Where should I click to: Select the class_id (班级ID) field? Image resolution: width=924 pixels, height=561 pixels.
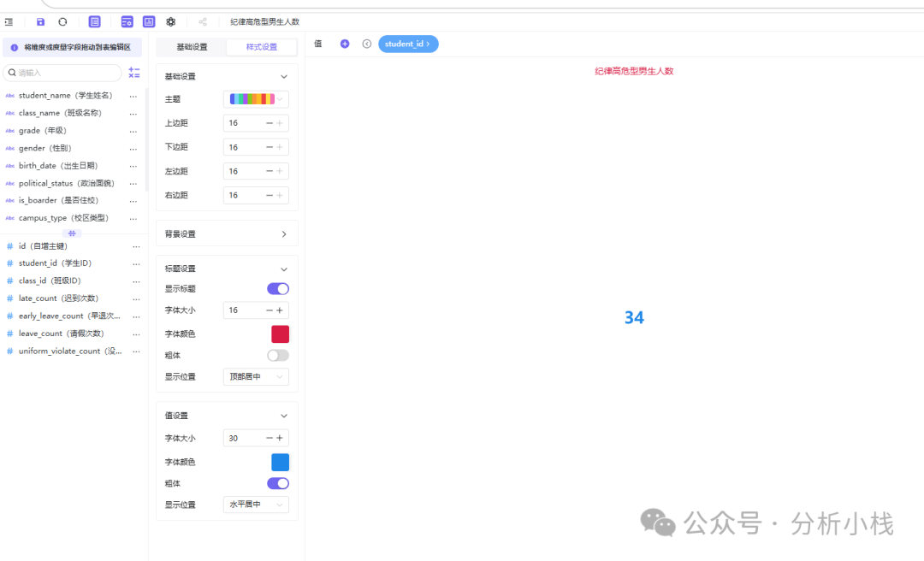pos(50,280)
